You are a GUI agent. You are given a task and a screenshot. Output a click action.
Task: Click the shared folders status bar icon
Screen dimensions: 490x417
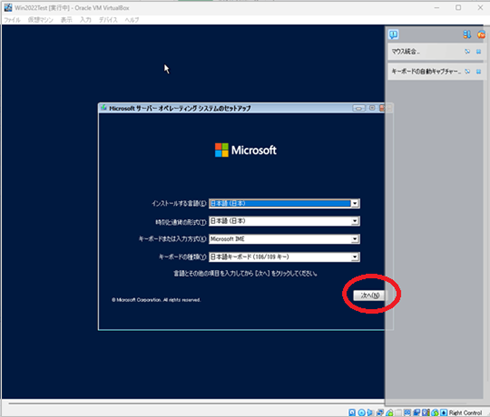[x=398, y=413]
